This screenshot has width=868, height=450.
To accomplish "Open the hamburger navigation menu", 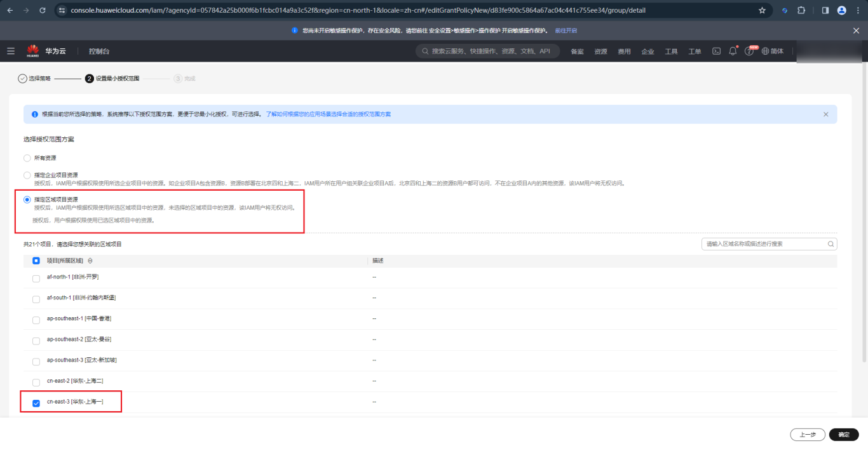I will click(11, 51).
